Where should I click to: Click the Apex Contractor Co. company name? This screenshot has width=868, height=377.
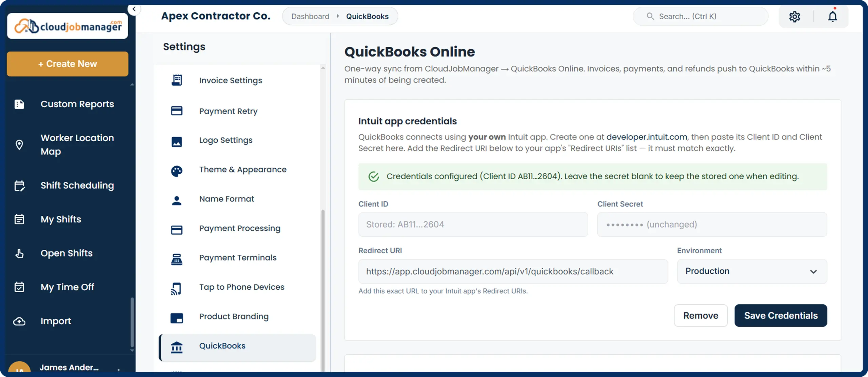pos(216,16)
